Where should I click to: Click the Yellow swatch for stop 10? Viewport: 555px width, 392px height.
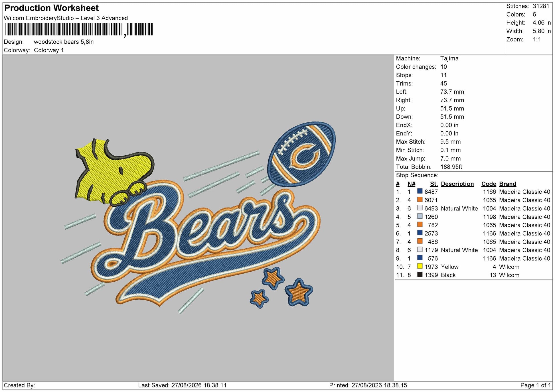(x=420, y=266)
